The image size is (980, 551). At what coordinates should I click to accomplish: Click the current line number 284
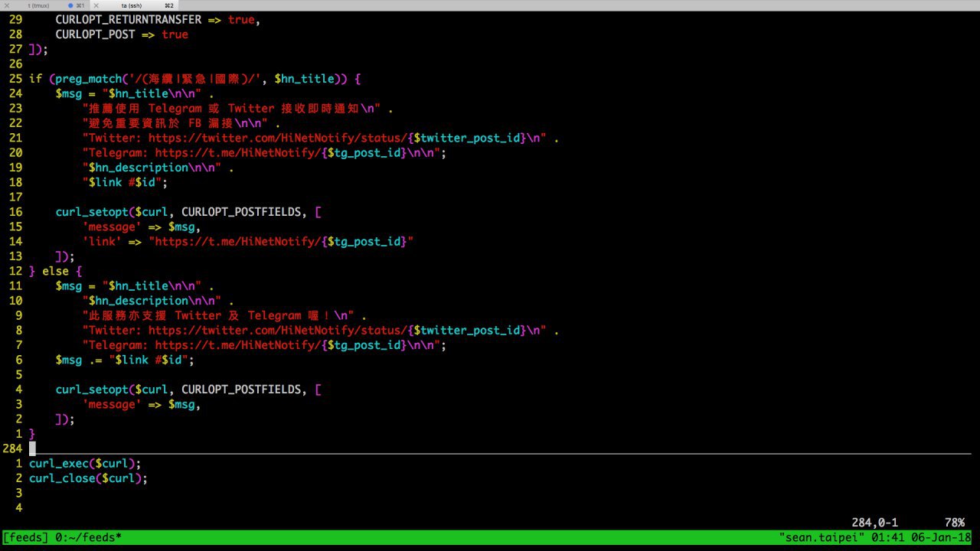tap(12, 448)
